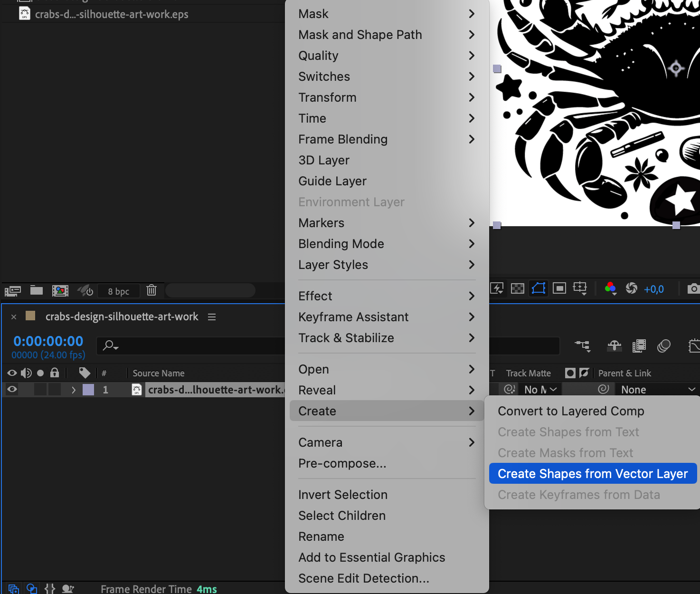Open project render settings rocket icon

click(x=85, y=290)
